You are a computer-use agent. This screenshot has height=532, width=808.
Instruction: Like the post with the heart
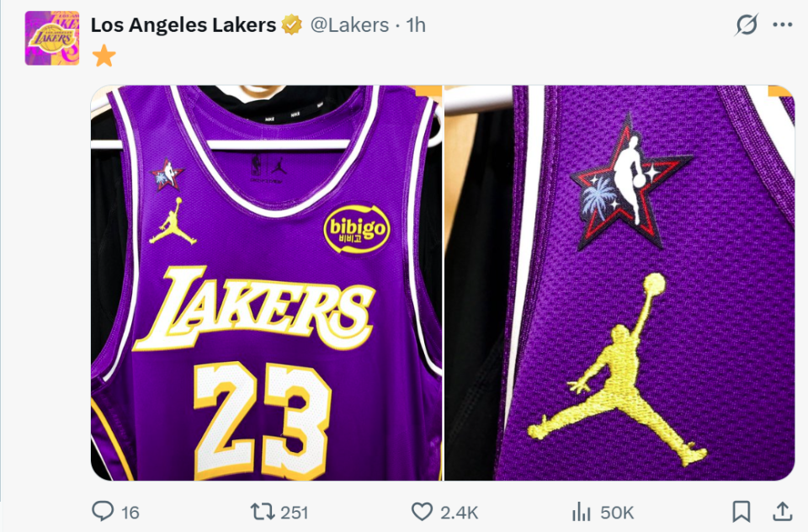421,511
